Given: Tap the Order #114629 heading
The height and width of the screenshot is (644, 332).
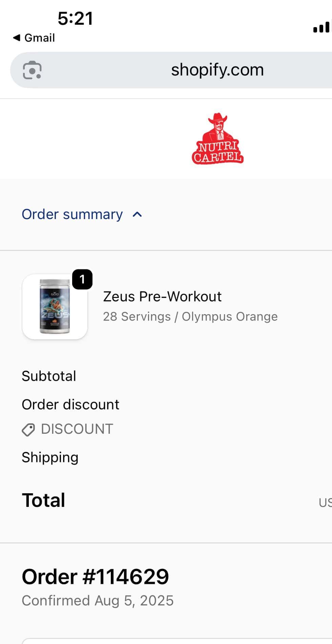Looking at the screenshot, I should [95, 577].
